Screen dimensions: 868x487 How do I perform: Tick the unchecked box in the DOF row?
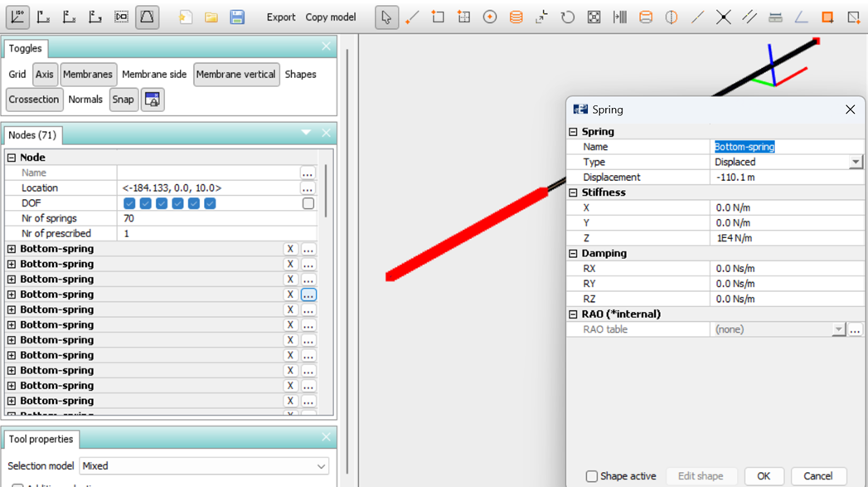click(308, 203)
